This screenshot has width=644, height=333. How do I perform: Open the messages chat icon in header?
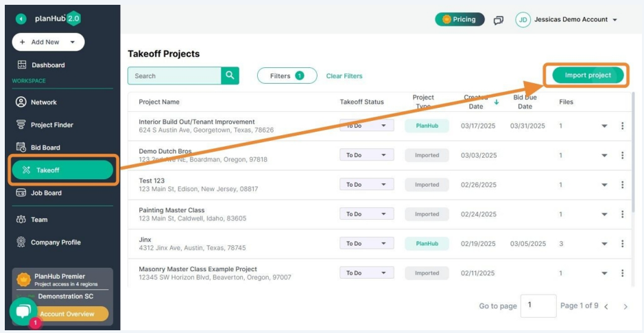point(499,20)
